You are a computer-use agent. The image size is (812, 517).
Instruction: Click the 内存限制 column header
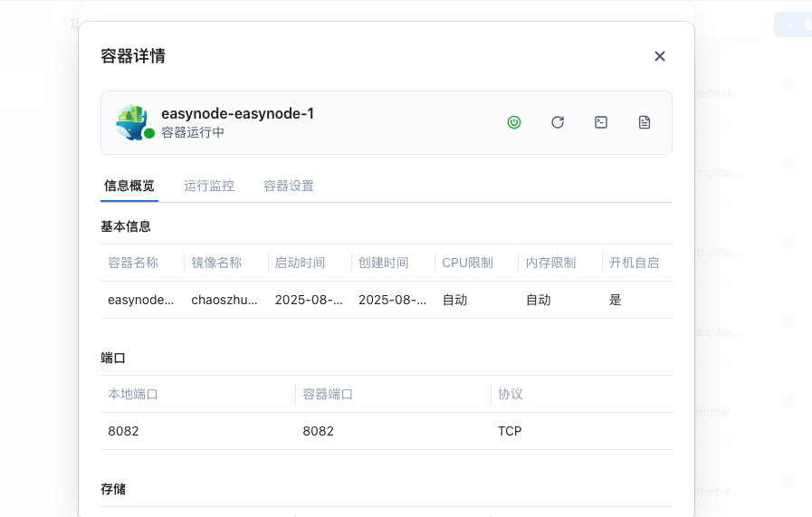[x=551, y=263]
